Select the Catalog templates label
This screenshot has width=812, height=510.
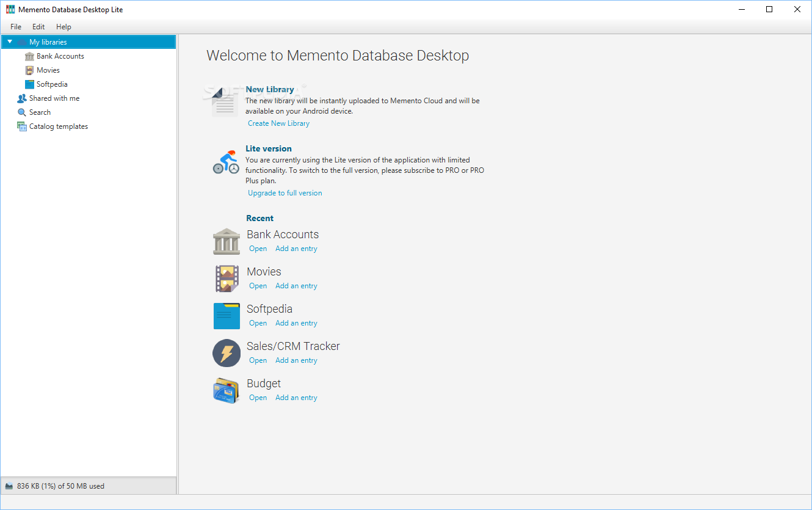point(59,126)
